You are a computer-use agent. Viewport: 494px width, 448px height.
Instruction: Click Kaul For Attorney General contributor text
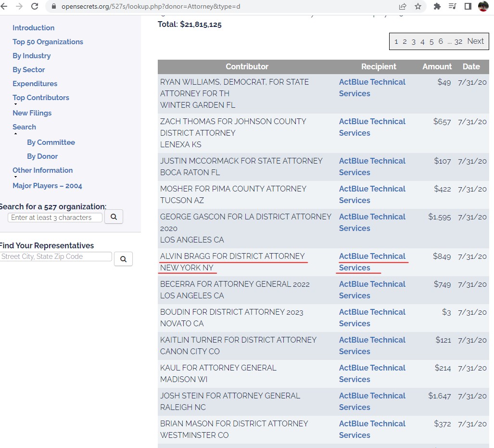(218, 368)
